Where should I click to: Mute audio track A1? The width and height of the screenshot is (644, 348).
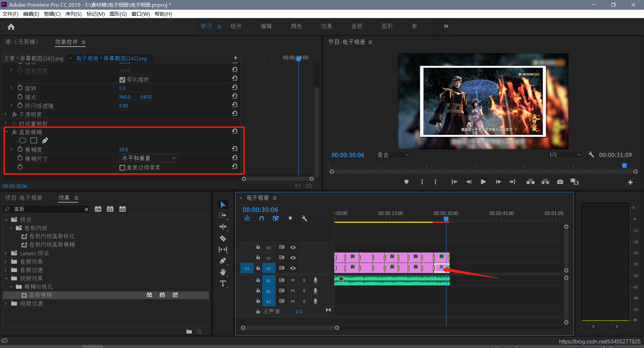pyautogui.click(x=293, y=280)
